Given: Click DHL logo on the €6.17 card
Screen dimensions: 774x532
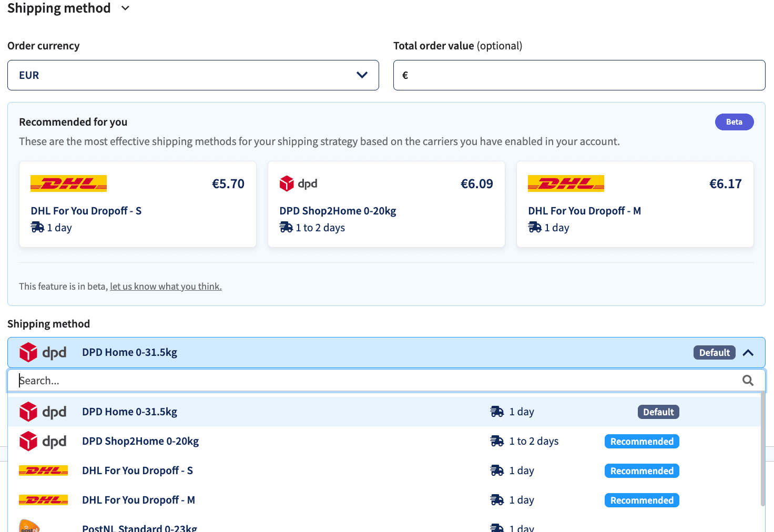Looking at the screenshot, I should (x=566, y=183).
